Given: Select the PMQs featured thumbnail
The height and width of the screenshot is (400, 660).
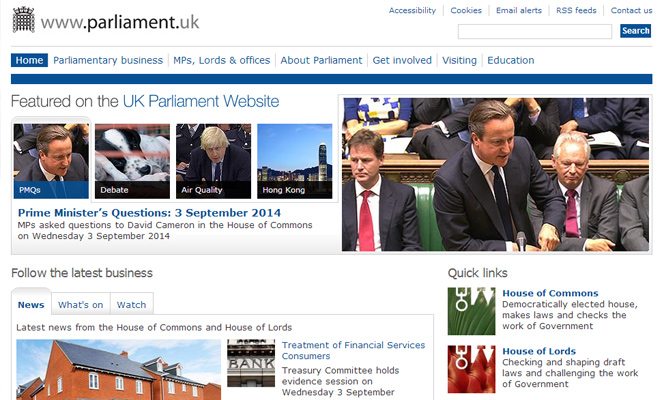Looking at the screenshot, I should (51, 161).
